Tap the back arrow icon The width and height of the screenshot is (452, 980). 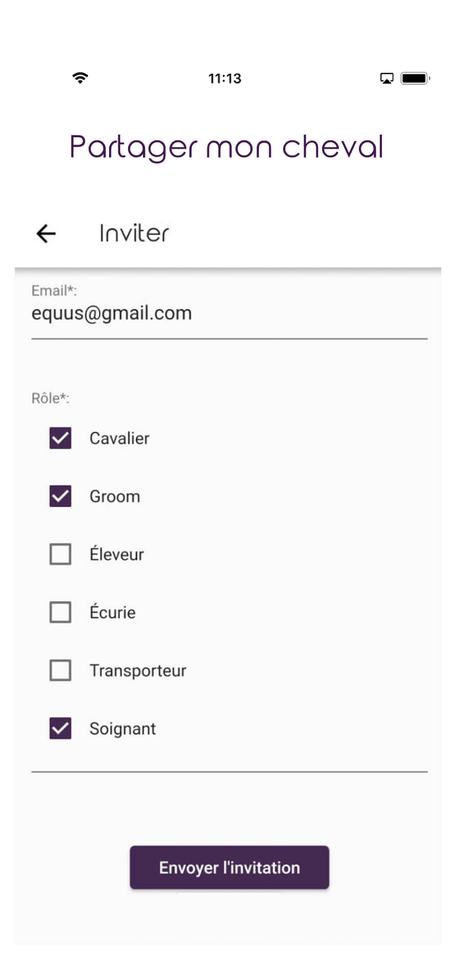tap(46, 234)
